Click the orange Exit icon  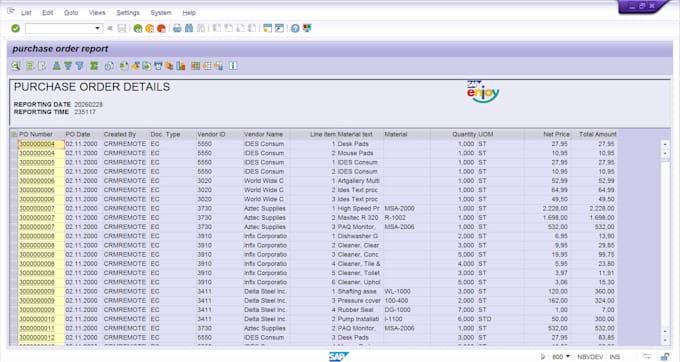150,28
